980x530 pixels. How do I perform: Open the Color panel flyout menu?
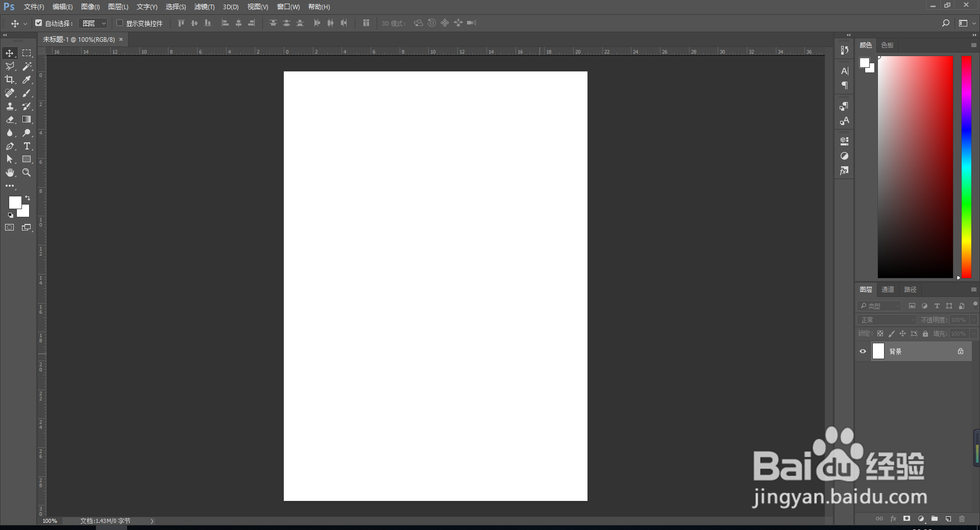tap(973, 45)
